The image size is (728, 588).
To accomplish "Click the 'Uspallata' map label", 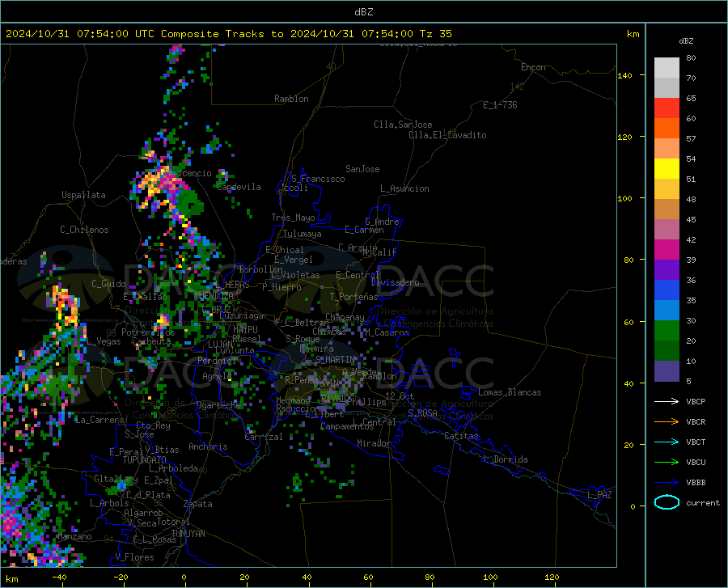I will (x=83, y=196).
